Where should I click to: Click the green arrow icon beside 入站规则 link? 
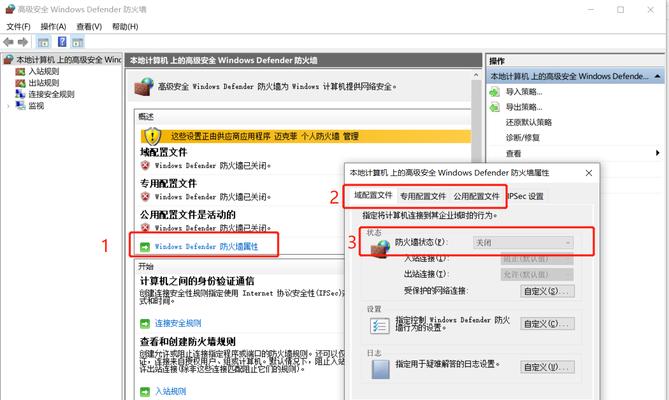click(x=145, y=391)
